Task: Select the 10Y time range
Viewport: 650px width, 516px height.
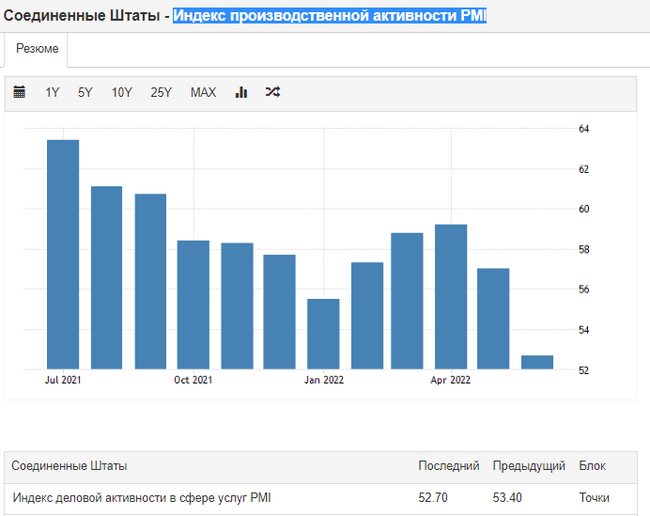Action: [121, 92]
